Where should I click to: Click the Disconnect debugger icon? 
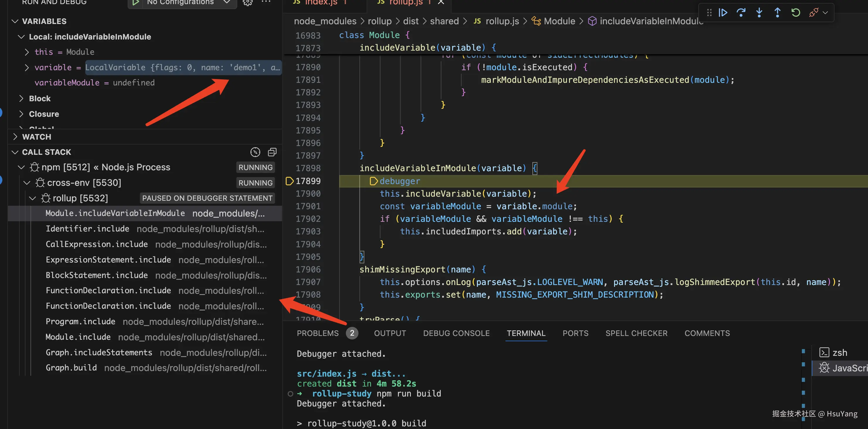(x=814, y=13)
